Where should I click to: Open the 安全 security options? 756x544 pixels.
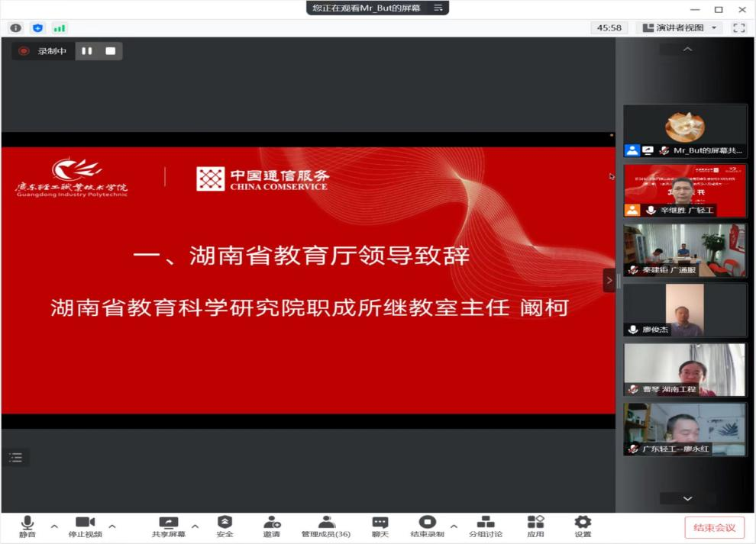[x=225, y=526]
